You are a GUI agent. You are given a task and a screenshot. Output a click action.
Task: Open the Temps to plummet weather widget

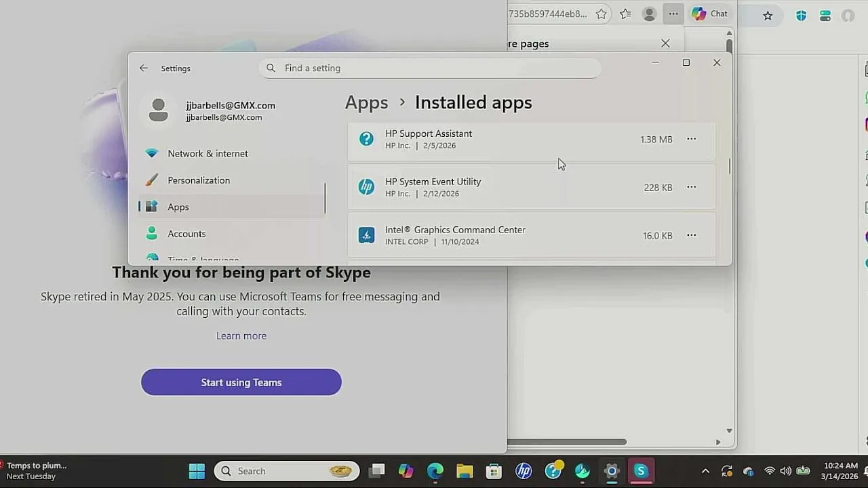tap(34, 471)
